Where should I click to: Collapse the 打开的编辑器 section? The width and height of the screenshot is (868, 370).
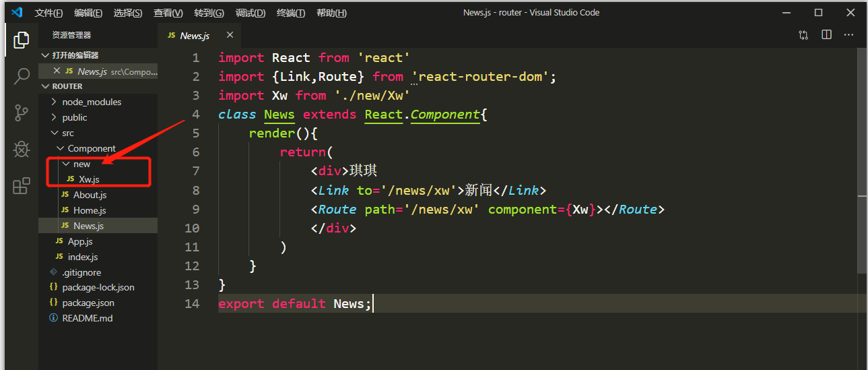(x=98, y=55)
